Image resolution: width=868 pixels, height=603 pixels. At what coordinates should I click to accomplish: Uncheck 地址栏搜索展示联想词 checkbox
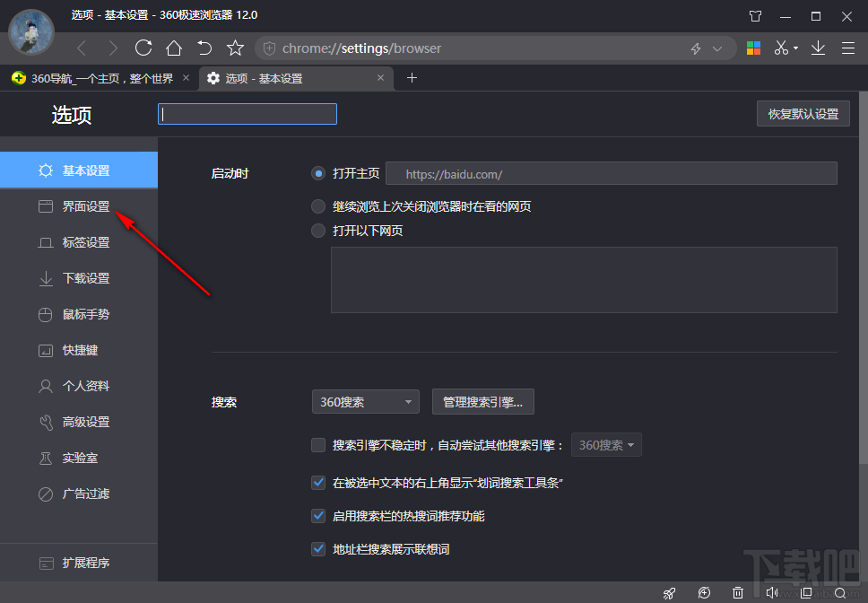pos(318,549)
